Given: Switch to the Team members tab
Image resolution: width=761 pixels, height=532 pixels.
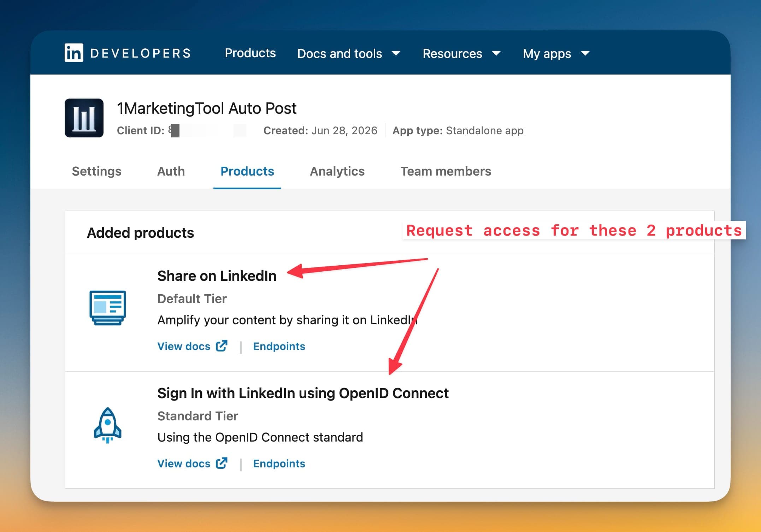Looking at the screenshot, I should (446, 171).
